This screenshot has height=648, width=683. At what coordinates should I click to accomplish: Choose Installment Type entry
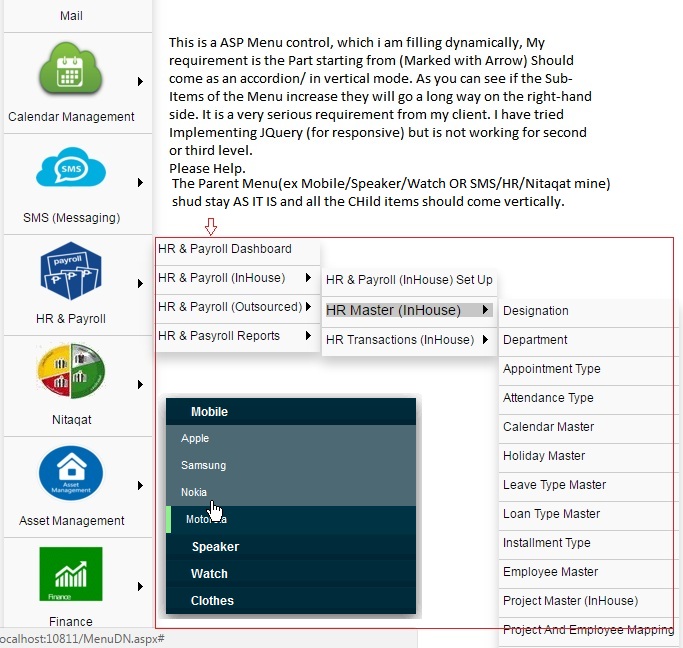point(588,543)
